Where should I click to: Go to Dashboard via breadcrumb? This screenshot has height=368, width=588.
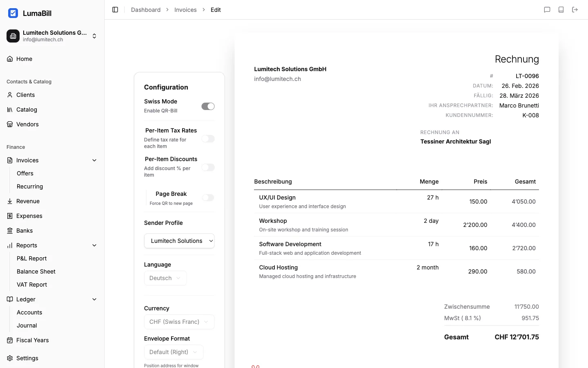pyautogui.click(x=145, y=9)
